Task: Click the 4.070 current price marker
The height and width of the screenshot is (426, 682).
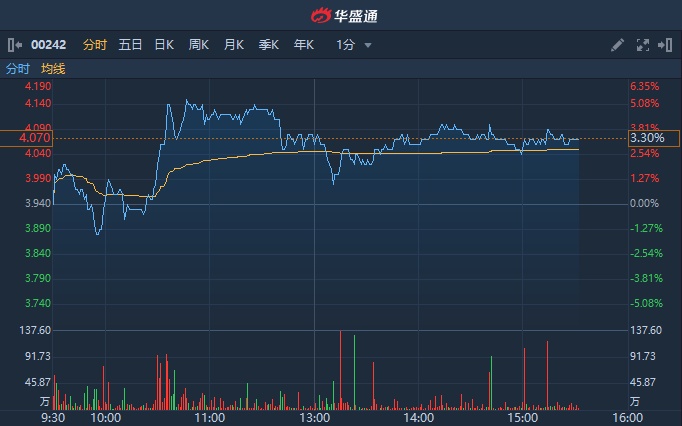Action: click(26, 138)
